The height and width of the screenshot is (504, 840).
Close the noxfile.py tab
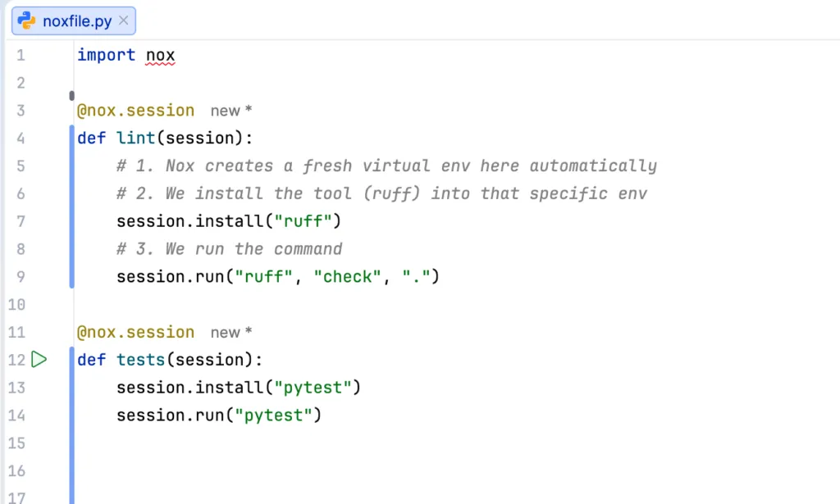(123, 20)
